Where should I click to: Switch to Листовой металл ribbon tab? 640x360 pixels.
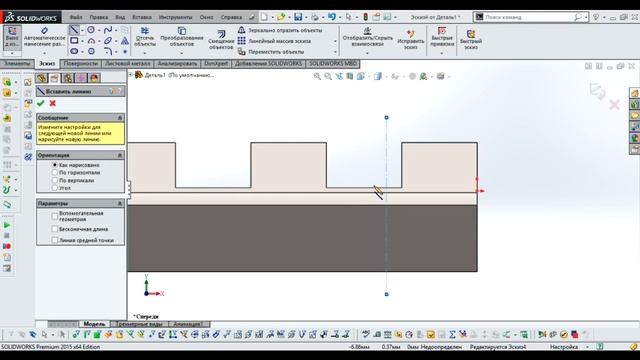[128, 64]
